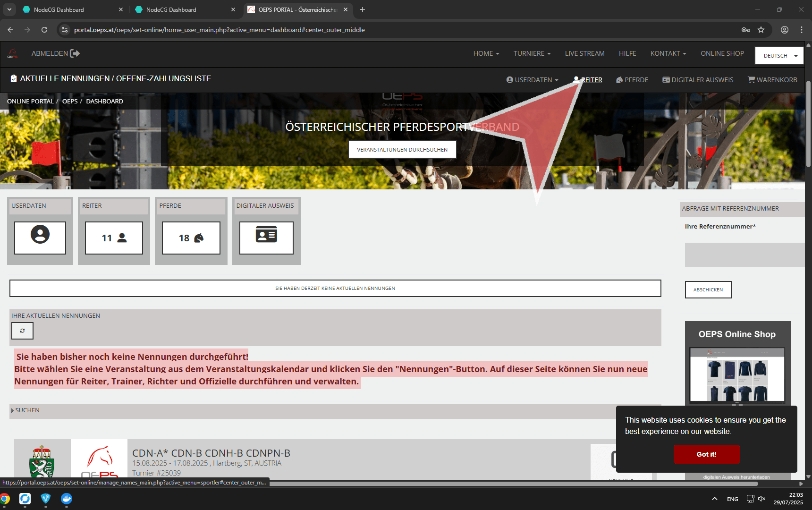This screenshot has height=510, width=812.
Task: Reload the page using browser refresh
Action: click(x=44, y=30)
